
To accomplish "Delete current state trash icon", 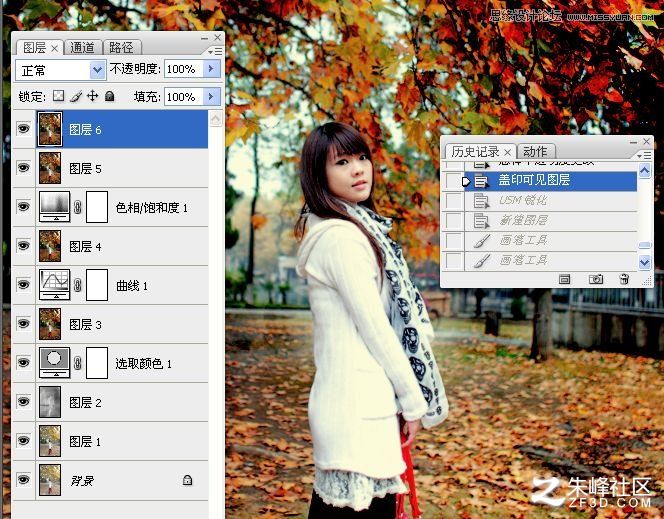I will (624, 279).
